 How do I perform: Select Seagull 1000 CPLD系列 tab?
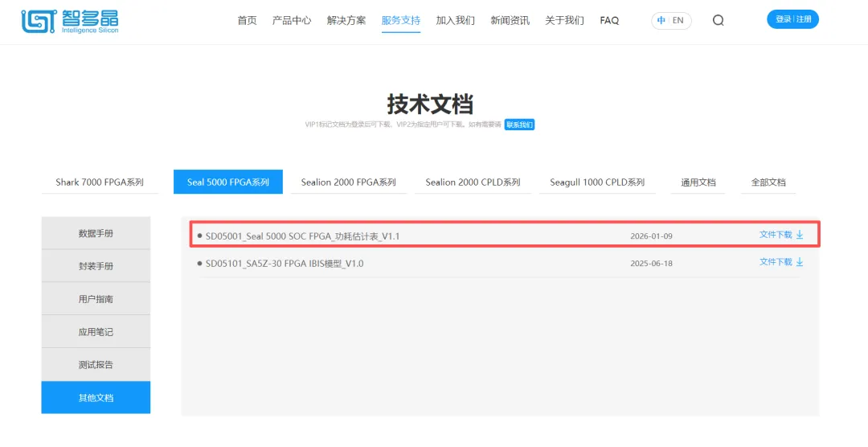597,182
